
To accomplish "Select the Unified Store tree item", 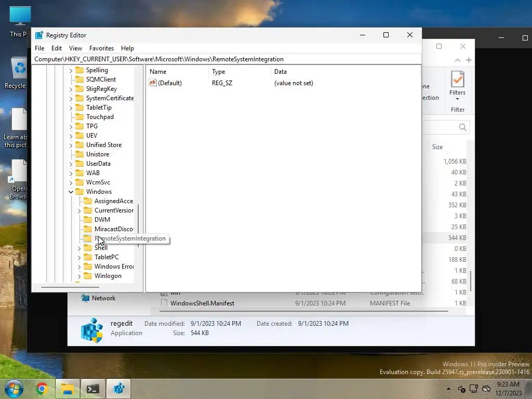I will tap(104, 145).
